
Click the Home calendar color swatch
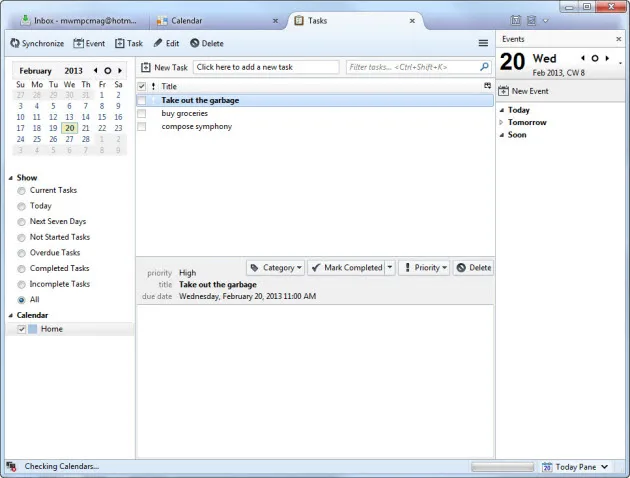pyautogui.click(x=33, y=329)
